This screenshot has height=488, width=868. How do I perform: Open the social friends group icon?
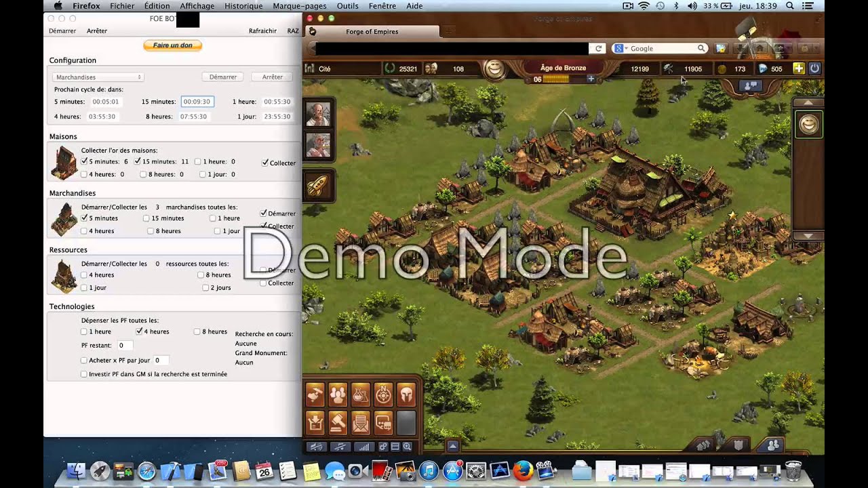[x=338, y=394]
